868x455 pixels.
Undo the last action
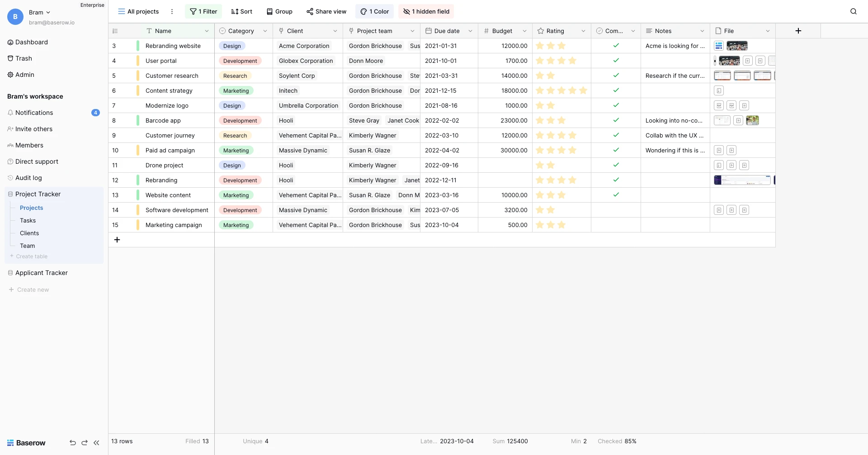[72, 443]
